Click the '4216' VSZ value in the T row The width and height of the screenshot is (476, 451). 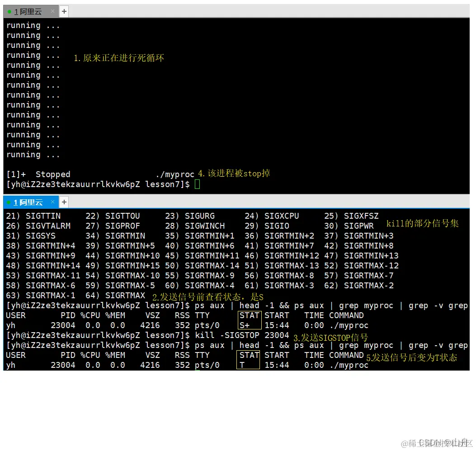(x=150, y=365)
